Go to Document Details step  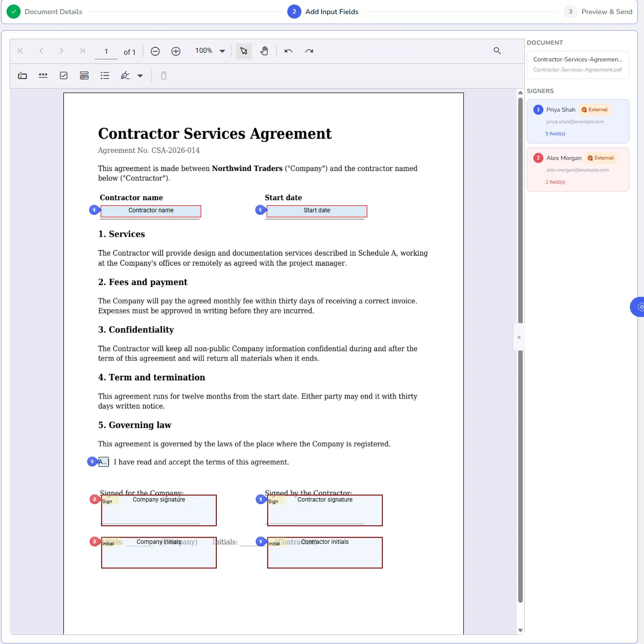[44, 12]
